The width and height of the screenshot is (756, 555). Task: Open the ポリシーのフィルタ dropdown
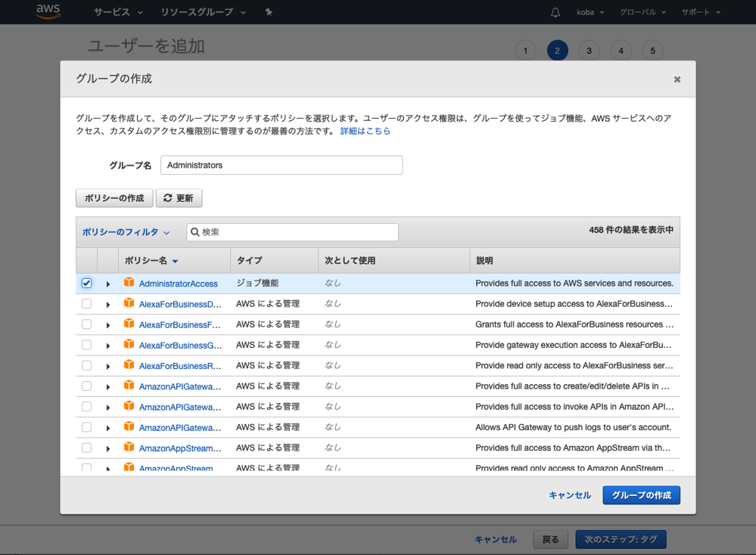pyautogui.click(x=126, y=232)
